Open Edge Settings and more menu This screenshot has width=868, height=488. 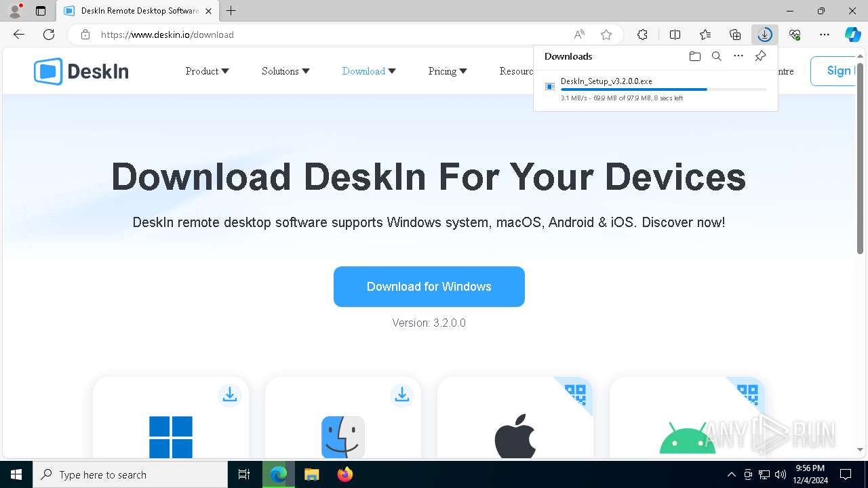(x=825, y=35)
